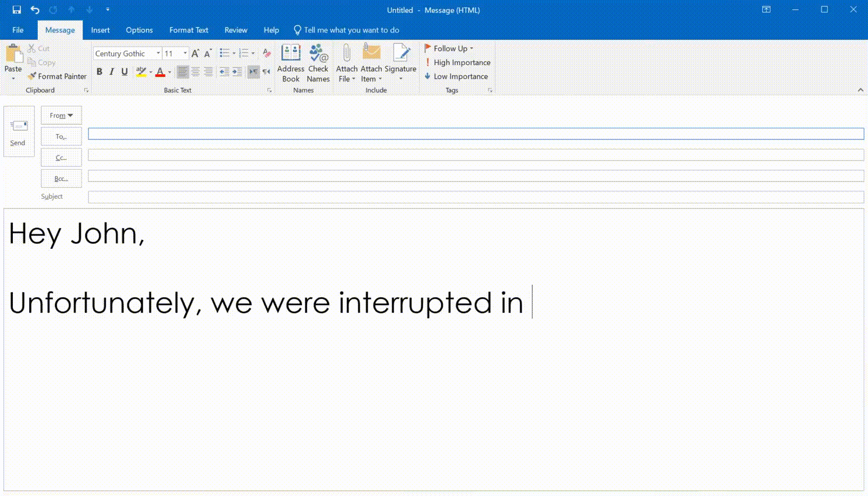
Task: Open the Basic Text dialog launcher
Action: (x=269, y=90)
